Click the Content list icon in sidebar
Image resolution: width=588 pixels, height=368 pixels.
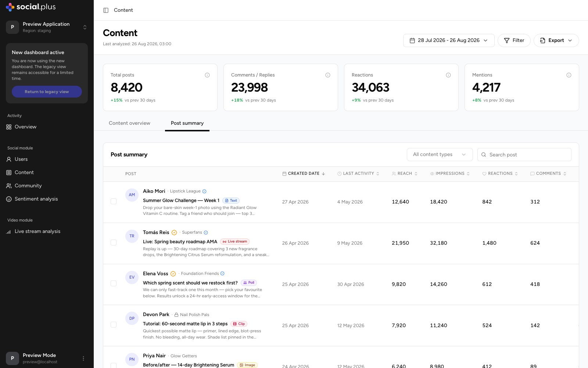[x=9, y=173]
